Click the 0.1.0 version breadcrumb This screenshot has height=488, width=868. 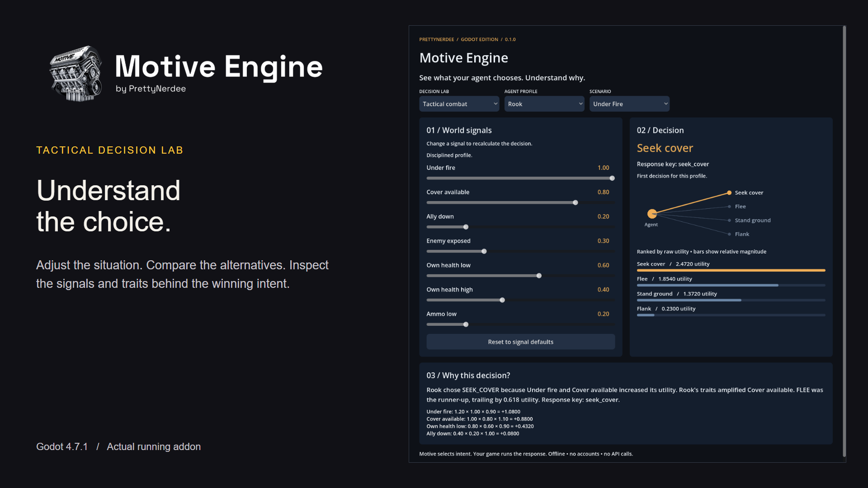tap(510, 40)
